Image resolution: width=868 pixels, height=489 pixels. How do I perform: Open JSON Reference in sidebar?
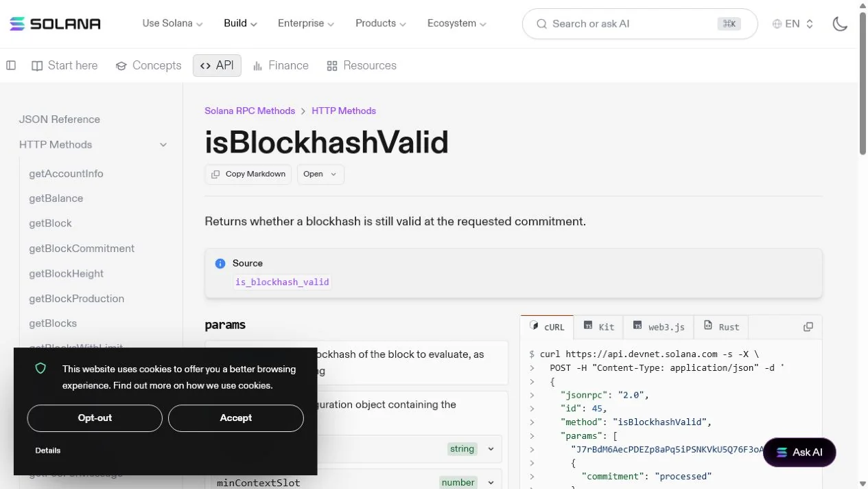[60, 120]
